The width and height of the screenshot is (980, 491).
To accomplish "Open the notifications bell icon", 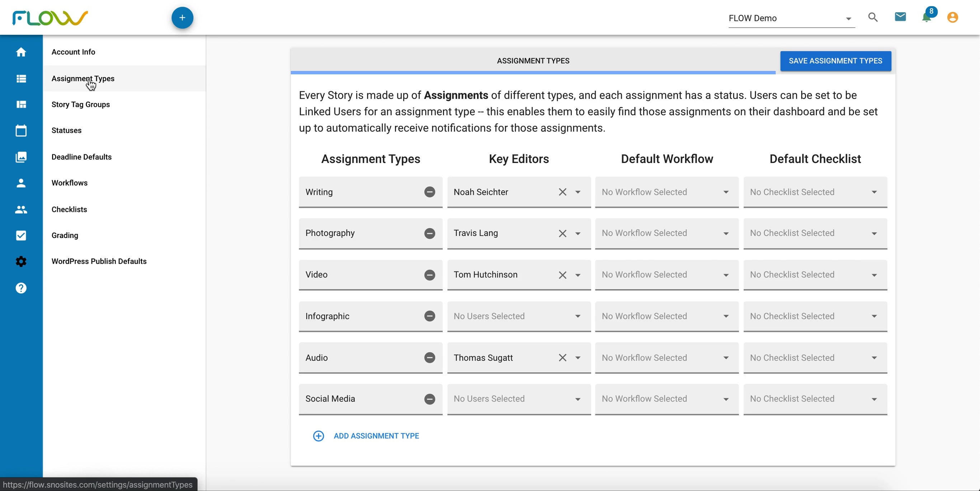I will (925, 17).
